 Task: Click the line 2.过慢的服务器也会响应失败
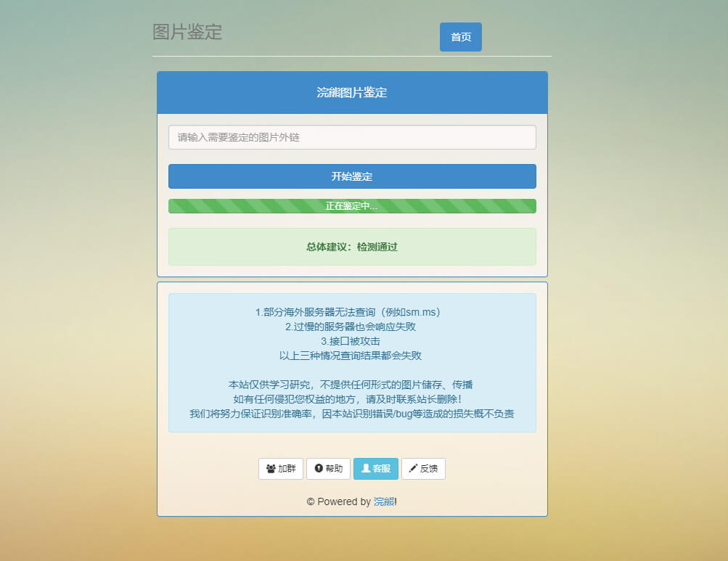click(351, 327)
